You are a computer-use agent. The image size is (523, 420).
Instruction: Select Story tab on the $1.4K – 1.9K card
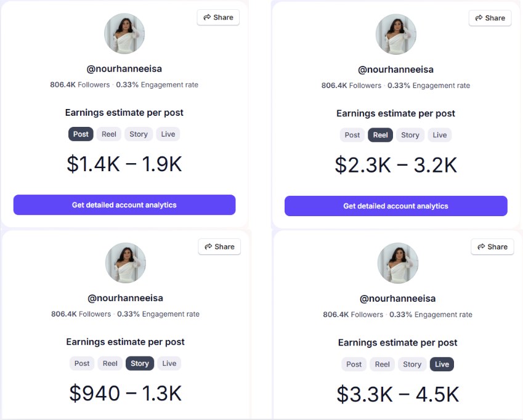tap(139, 134)
